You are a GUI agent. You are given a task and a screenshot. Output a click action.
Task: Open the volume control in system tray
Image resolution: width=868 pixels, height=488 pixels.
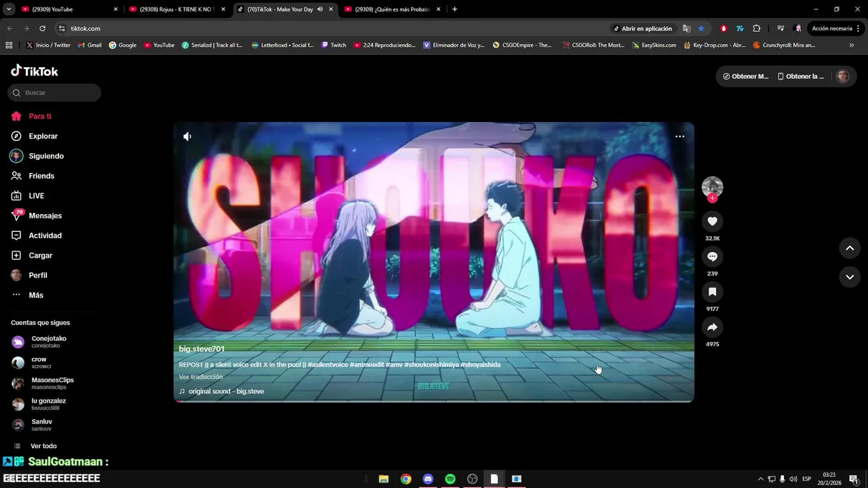click(x=793, y=479)
